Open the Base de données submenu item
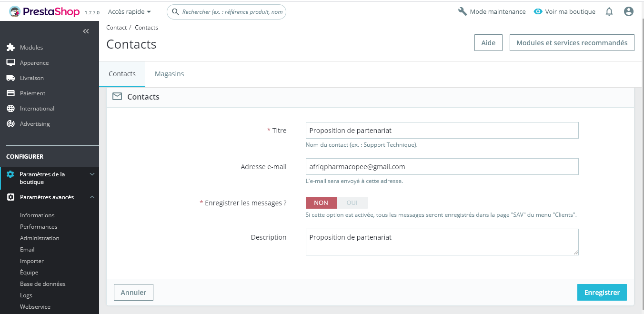 (x=43, y=284)
